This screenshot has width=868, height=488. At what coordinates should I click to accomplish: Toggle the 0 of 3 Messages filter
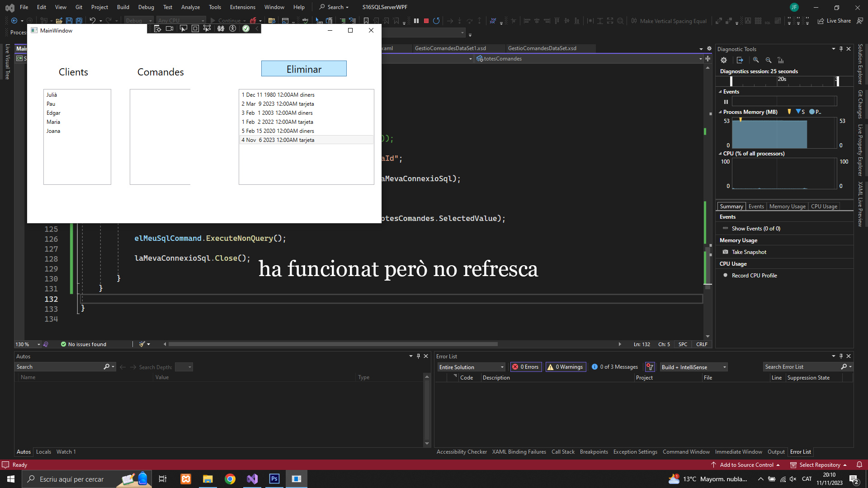615,367
